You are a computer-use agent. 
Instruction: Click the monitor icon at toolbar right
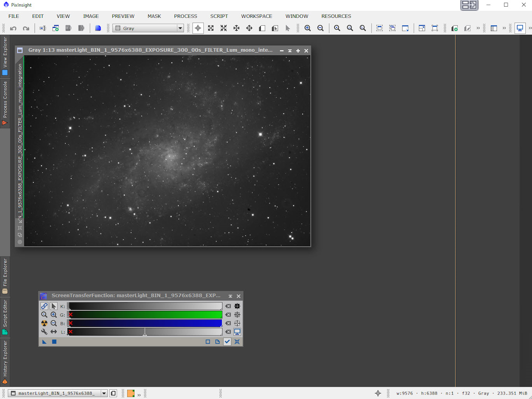click(520, 28)
